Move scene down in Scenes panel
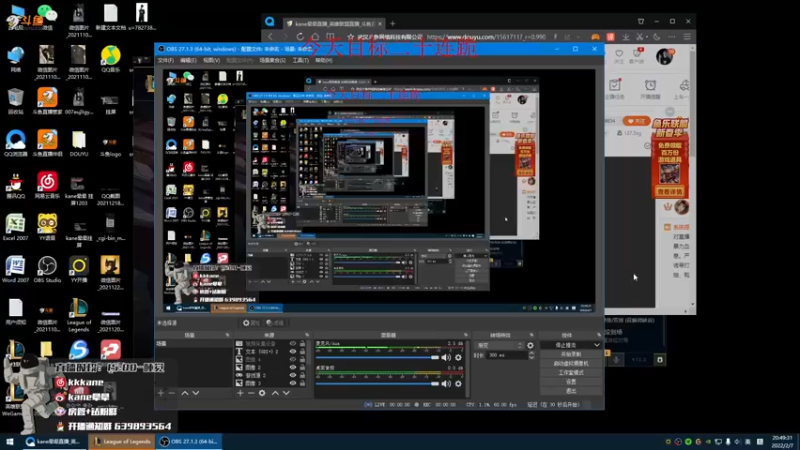 pyautogui.click(x=195, y=393)
